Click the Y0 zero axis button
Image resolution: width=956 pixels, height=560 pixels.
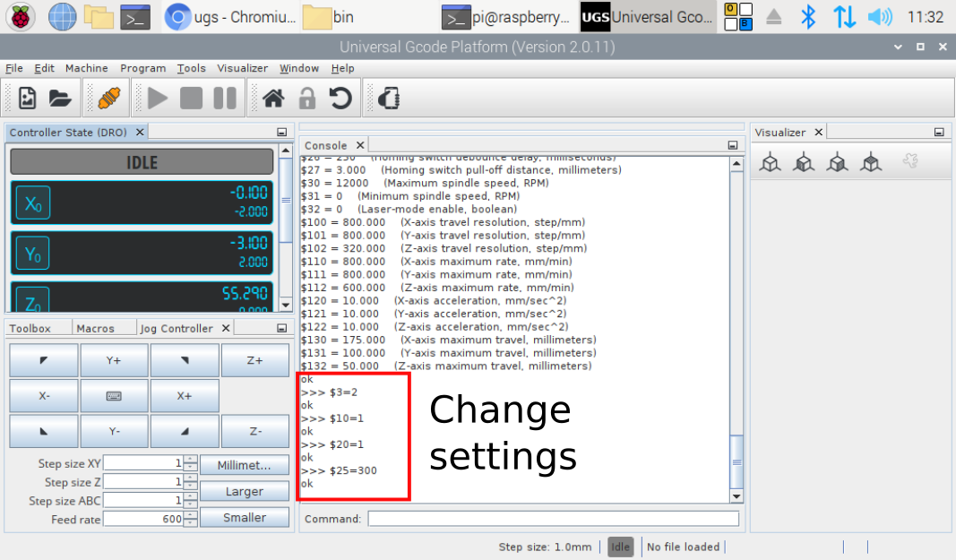pyautogui.click(x=33, y=254)
